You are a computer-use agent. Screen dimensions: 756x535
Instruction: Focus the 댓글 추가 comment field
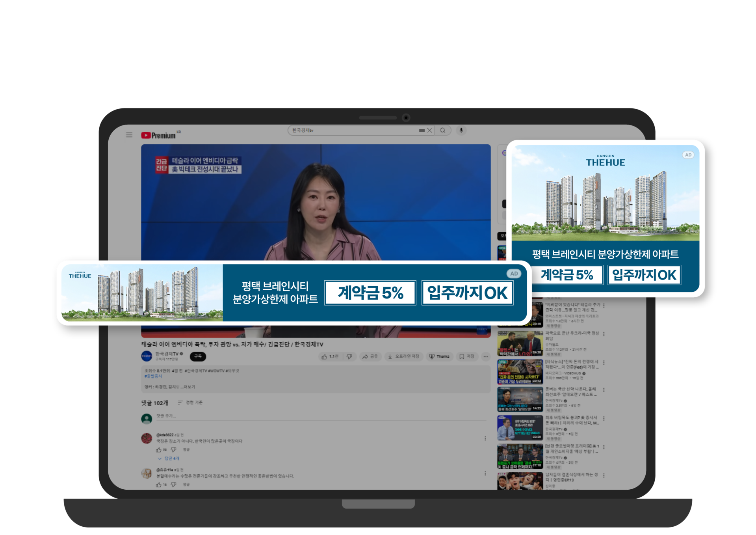click(321, 416)
